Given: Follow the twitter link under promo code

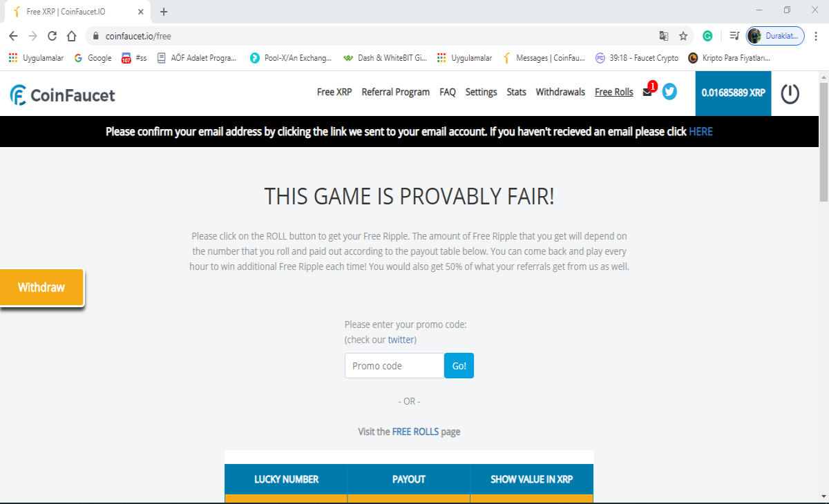Looking at the screenshot, I should [x=401, y=340].
